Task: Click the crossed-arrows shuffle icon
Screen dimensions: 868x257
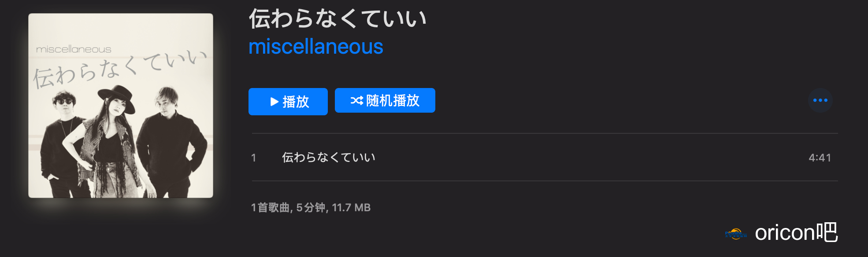Action: coord(356,101)
